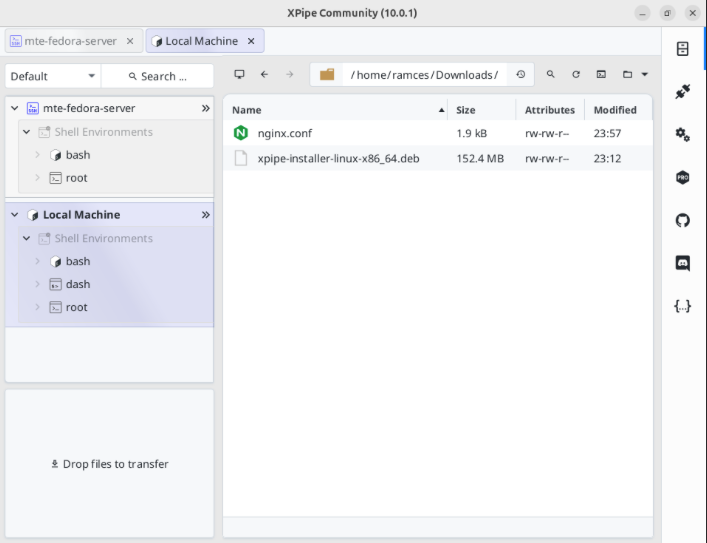Collapse Shell Environments under mte-fedora-server
Image resolution: width=707 pixels, height=543 pixels.
point(26,132)
